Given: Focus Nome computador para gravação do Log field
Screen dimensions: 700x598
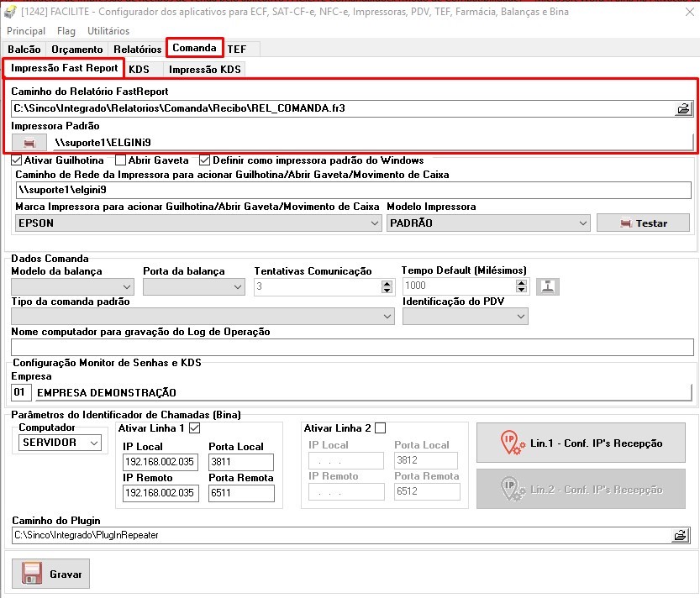Looking at the screenshot, I should [x=352, y=347].
